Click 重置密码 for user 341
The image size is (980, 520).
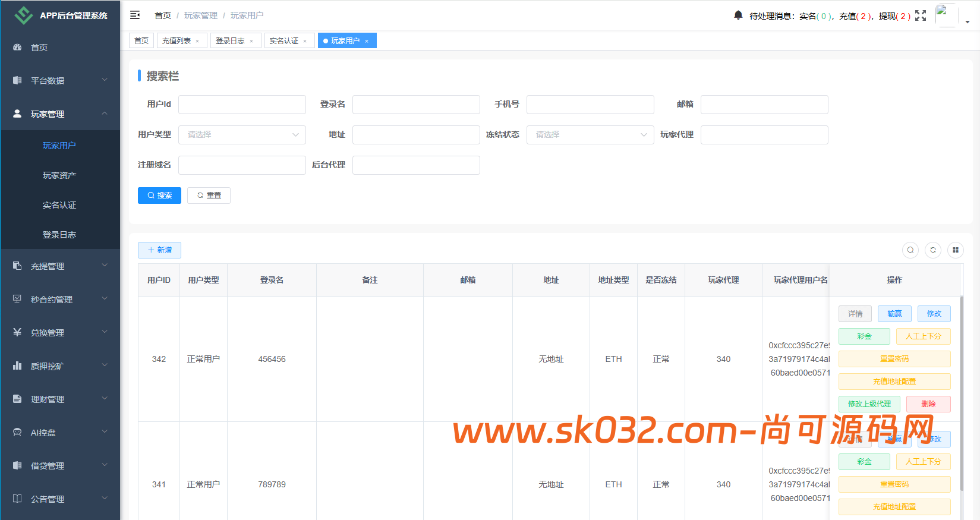(x=894, y=484)
